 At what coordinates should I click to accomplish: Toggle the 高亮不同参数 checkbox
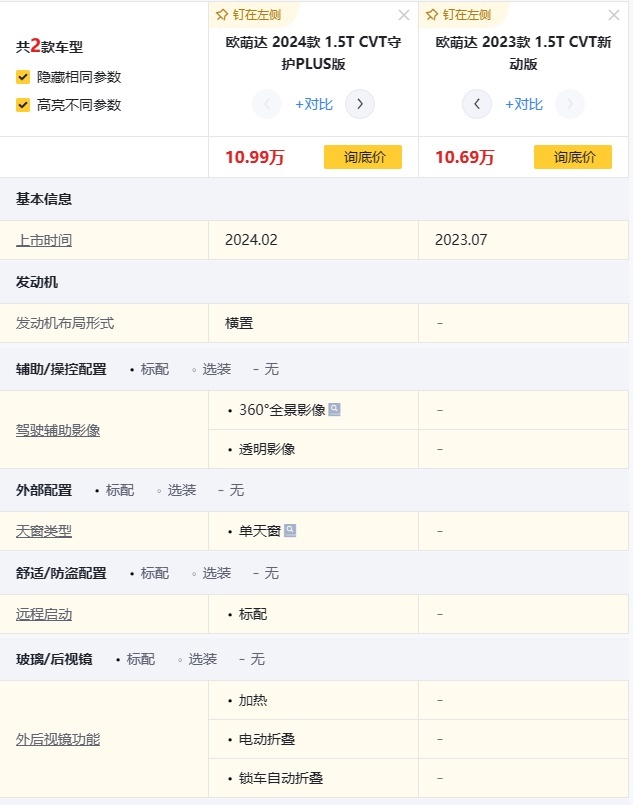[x=23, y=105]
